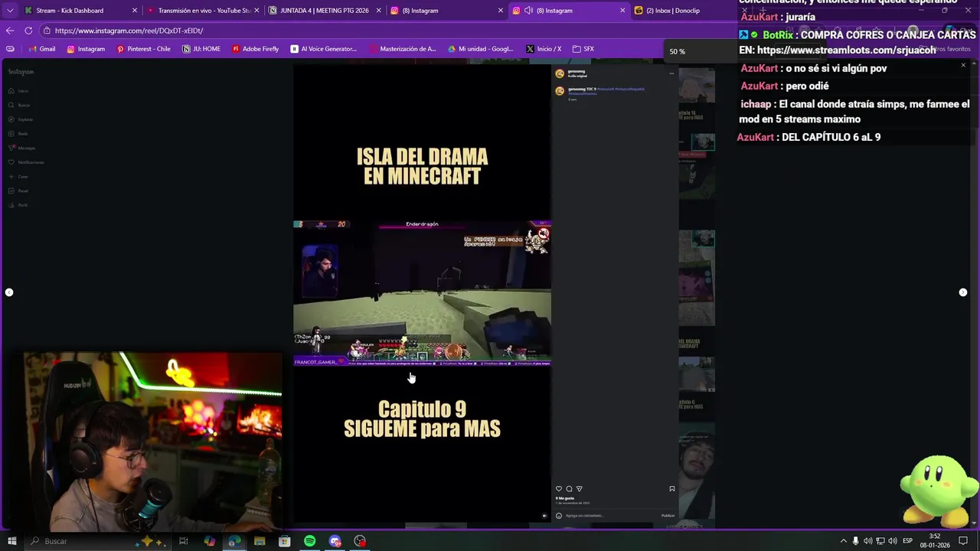980x551 pixels.
Task: Close the overlay with X button
Action: click(963, 65)
